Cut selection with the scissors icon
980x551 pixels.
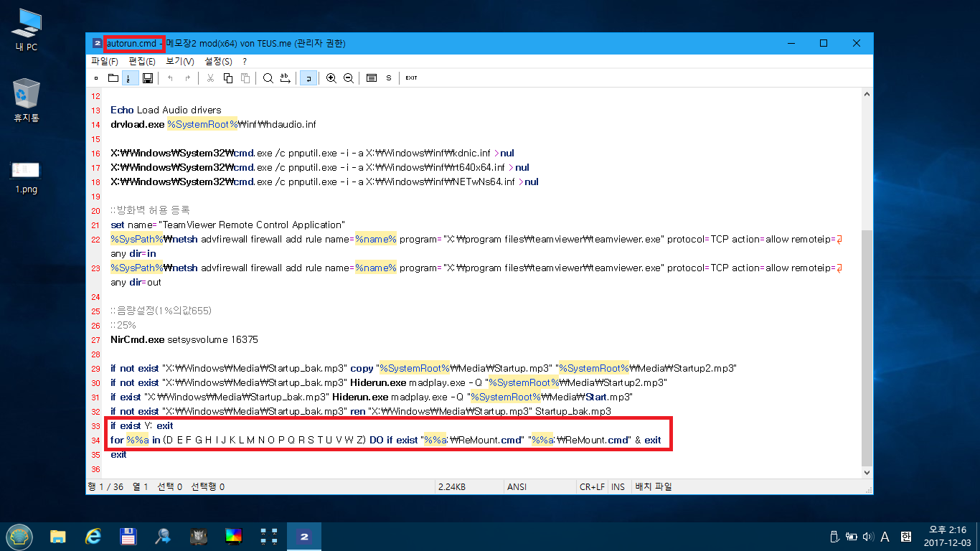tap(210, 78)
